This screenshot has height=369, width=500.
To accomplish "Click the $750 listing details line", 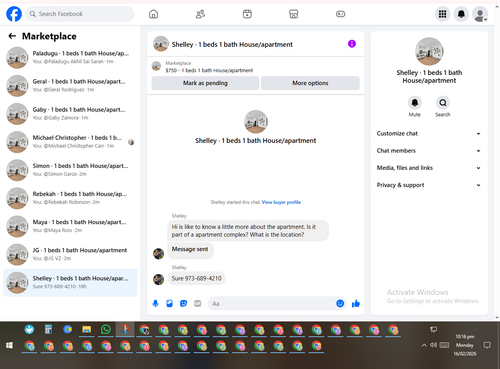I will pyautogui.click(x=209, y=70).
